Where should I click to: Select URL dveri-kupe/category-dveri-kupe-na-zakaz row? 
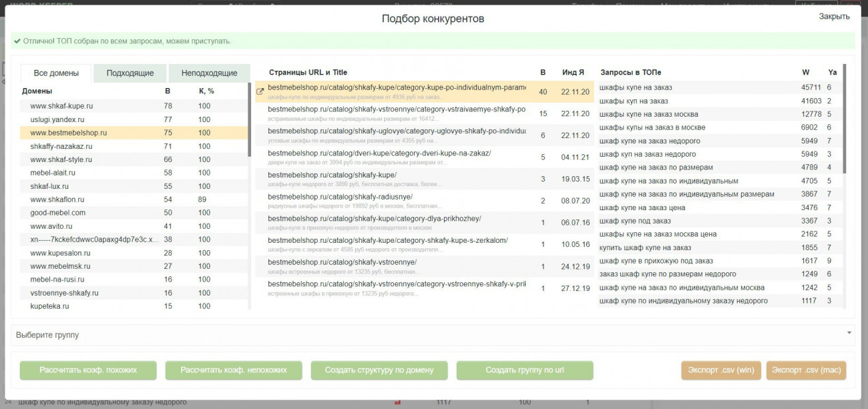(425, 157)
